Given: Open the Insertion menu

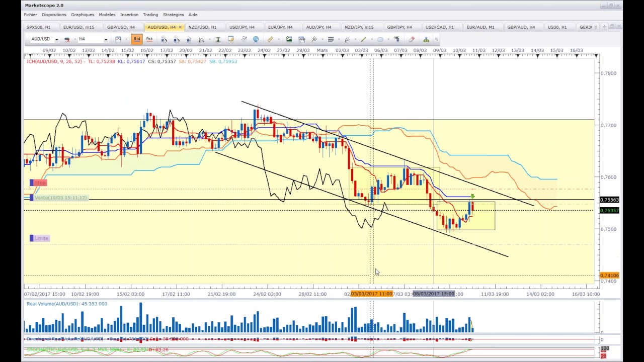Looking at the screenshot, I should coord(129,15).
